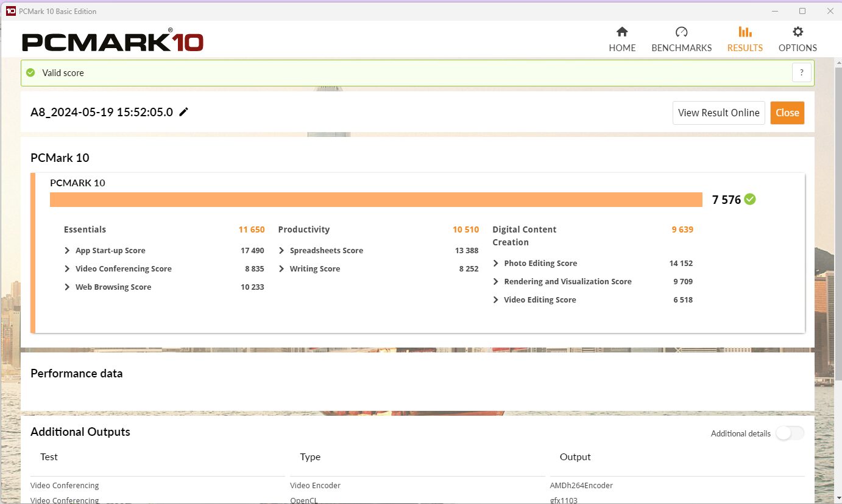The width and height of the screenshot is (842, 504).
Task: Open the Options gear icon
Action: pos(798,32)
